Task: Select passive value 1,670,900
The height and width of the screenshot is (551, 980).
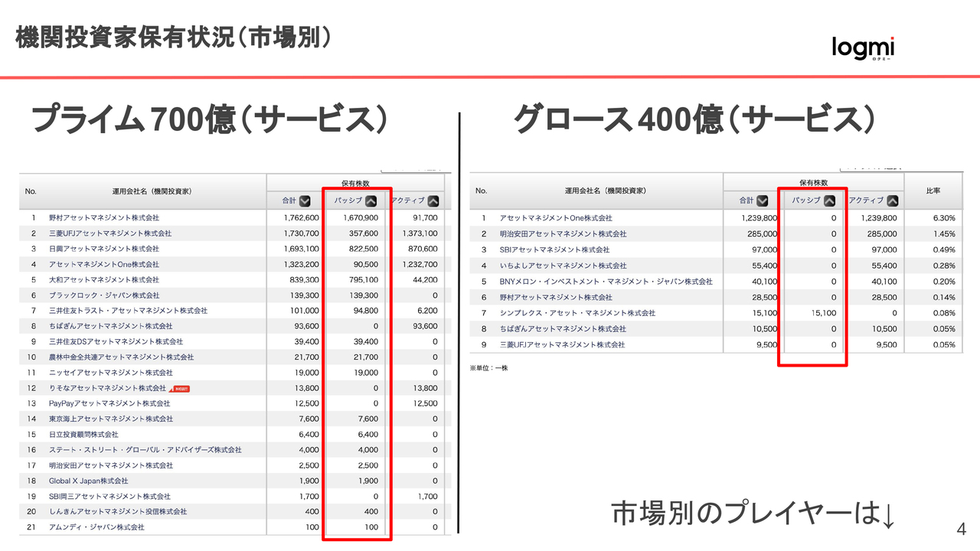Action: [x=360, y=218]
